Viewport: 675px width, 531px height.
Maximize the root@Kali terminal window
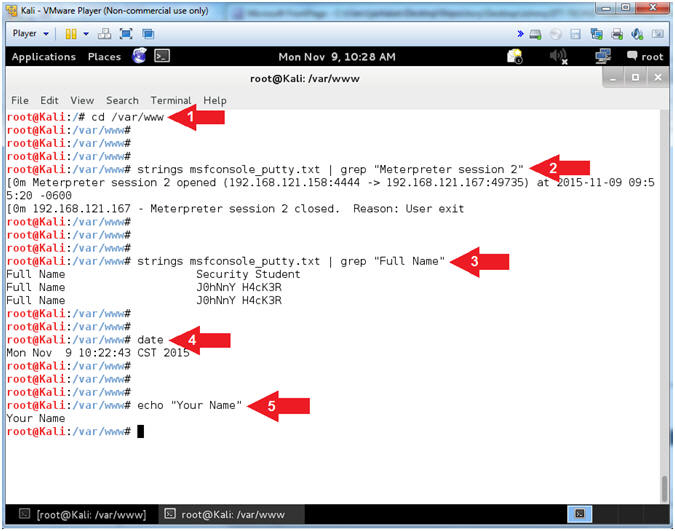click(635, 78)
